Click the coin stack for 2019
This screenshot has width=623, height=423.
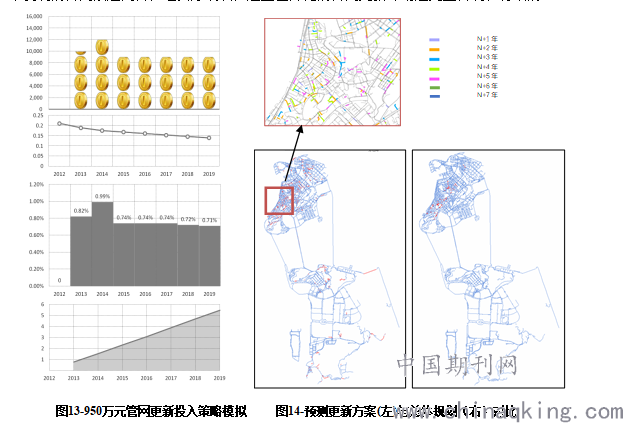point(209,83)
